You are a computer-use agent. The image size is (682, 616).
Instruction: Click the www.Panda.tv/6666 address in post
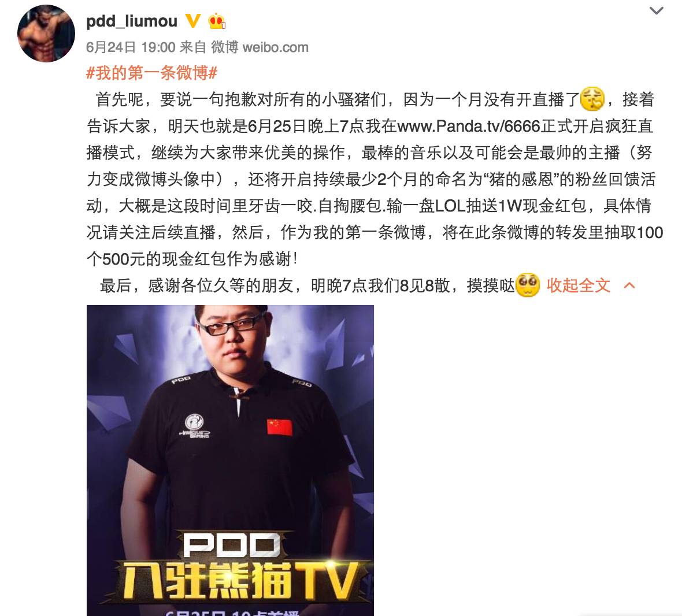(469, 126)
